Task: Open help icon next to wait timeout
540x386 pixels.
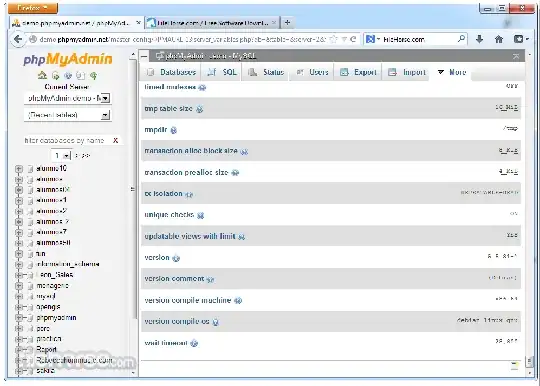Action: 194,343
